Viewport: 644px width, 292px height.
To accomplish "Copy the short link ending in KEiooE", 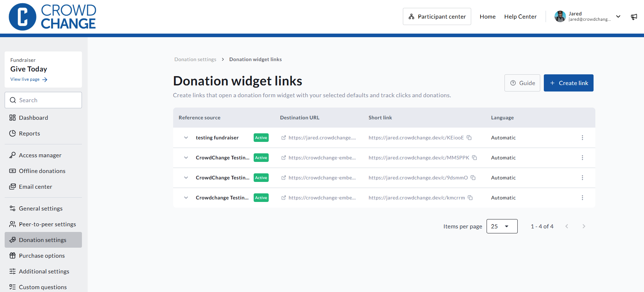I will (469, 138).
